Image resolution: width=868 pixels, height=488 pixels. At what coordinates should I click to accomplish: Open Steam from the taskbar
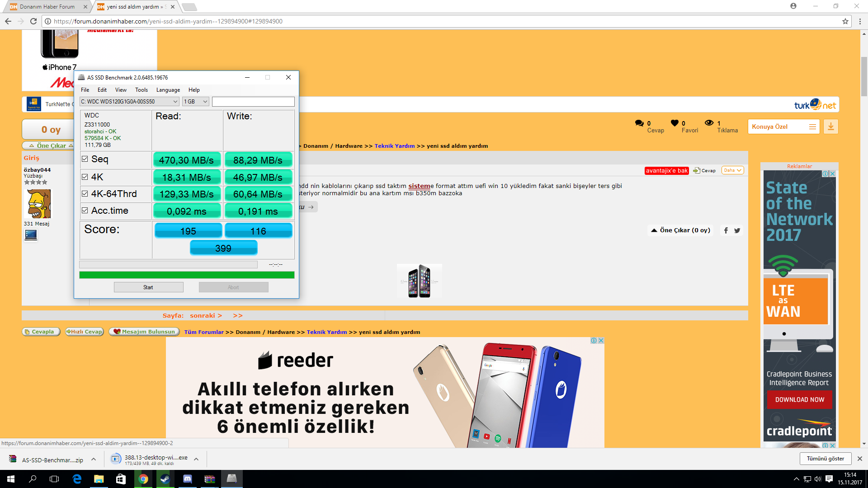[165, 479]
